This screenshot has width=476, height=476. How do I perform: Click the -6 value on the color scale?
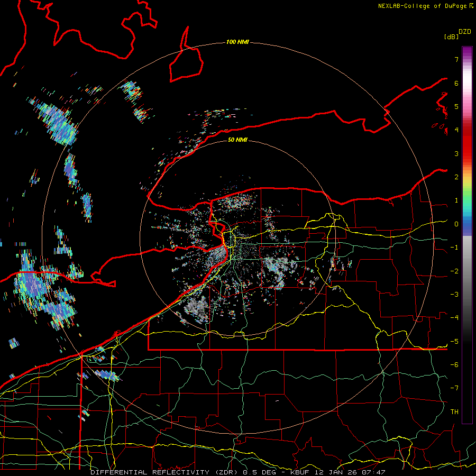pyautogui.click(x=454, y=365)
